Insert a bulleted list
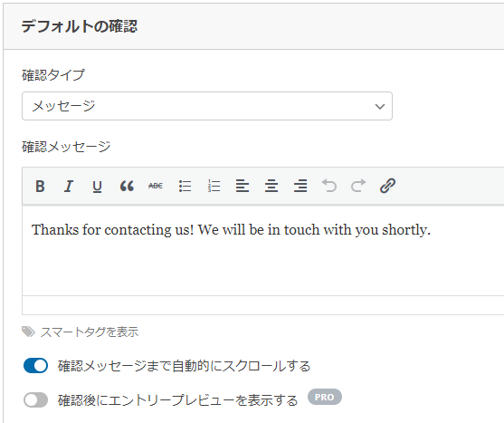The width and height of the screenshot is (504, 423). pos(185,186)
